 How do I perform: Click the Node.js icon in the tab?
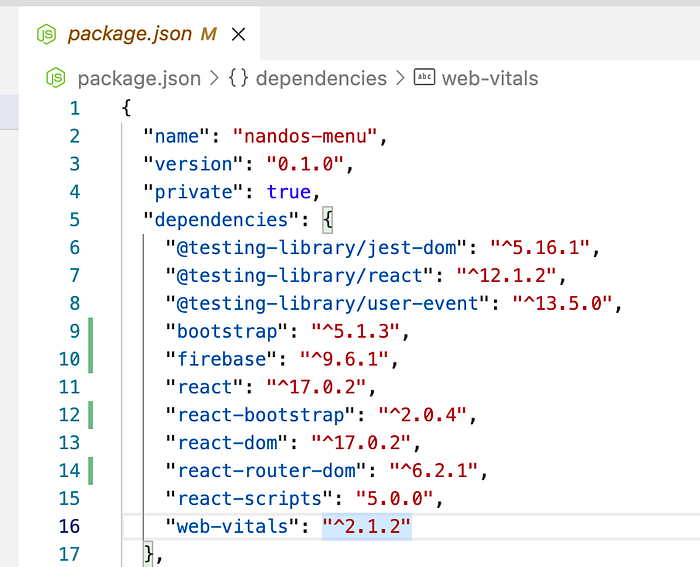[x=46, y=34]
